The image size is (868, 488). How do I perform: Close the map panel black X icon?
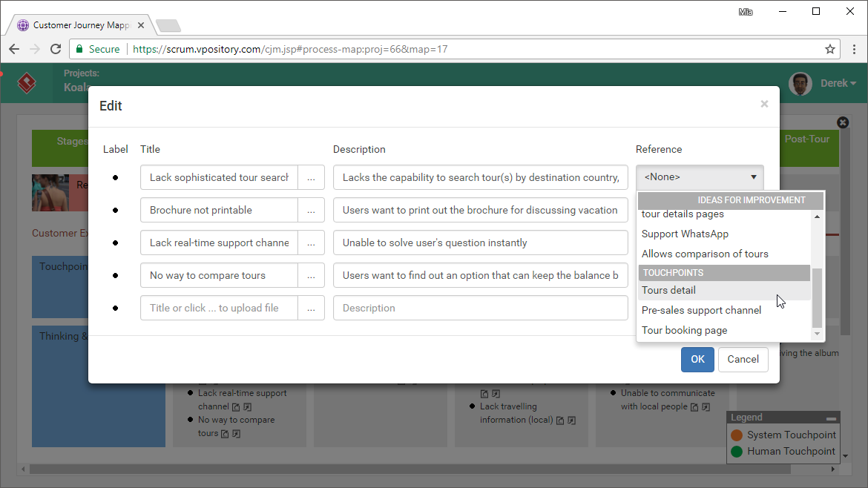[843, 122]
